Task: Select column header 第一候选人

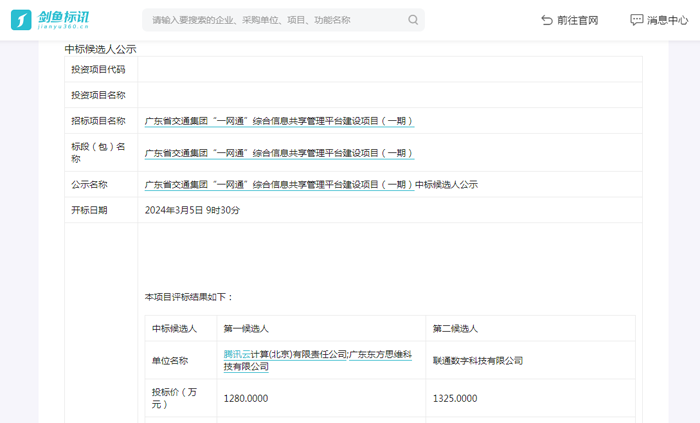Action: (x=246, y=329)
